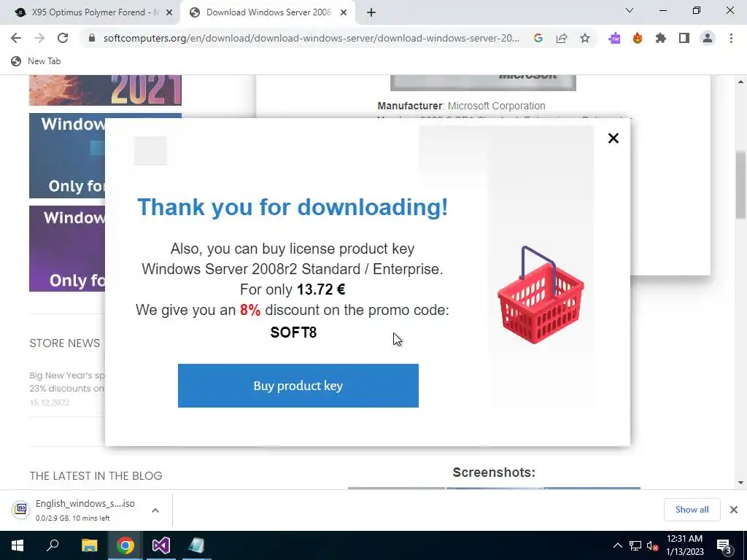Screen dimensions: 747x560
Task: Open Chrome three-dot menu
Action: [731, 38]
